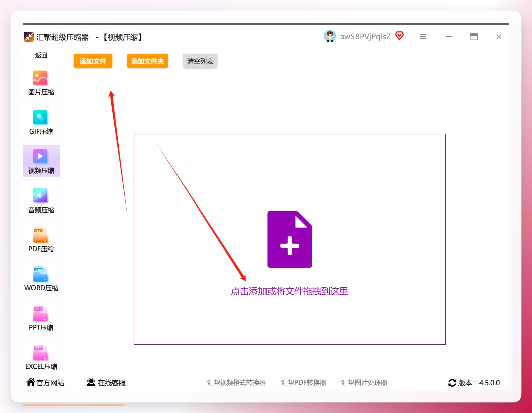Open the 汇帮图片处理器 link
Screen dimensions: 532x413
pyautogui.click(x=364, y=383)
